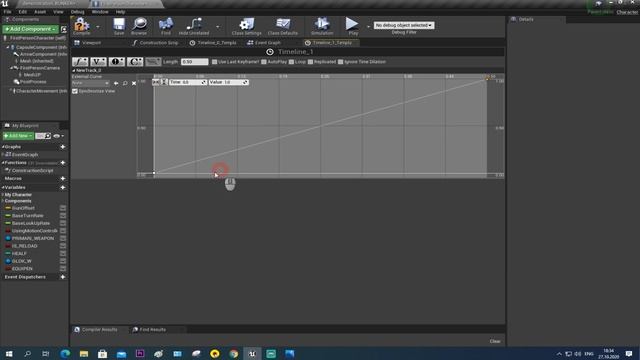Click the timeline Length input field
This screenshot has height=360, width=640.
(194, 62)
